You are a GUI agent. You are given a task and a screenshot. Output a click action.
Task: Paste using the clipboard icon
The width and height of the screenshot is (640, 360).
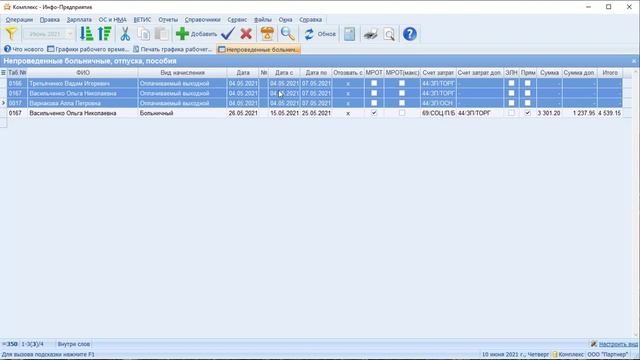click(x=162, y=34)
